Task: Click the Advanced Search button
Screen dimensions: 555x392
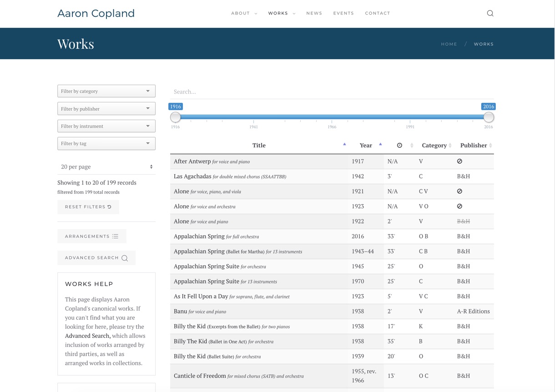Action: pos(96,258)
